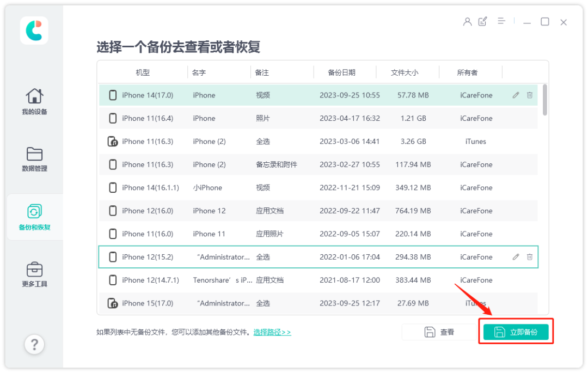588x373 pixels.
Task: Open the 选择路径>> link
Action: pyautogui.click(x=272, y=332)
